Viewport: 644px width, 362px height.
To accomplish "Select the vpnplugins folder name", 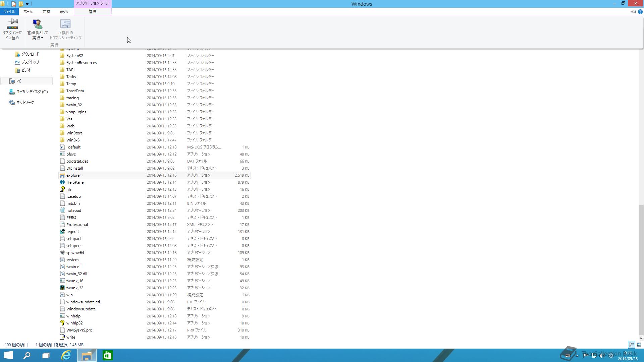I will [76, 112].
